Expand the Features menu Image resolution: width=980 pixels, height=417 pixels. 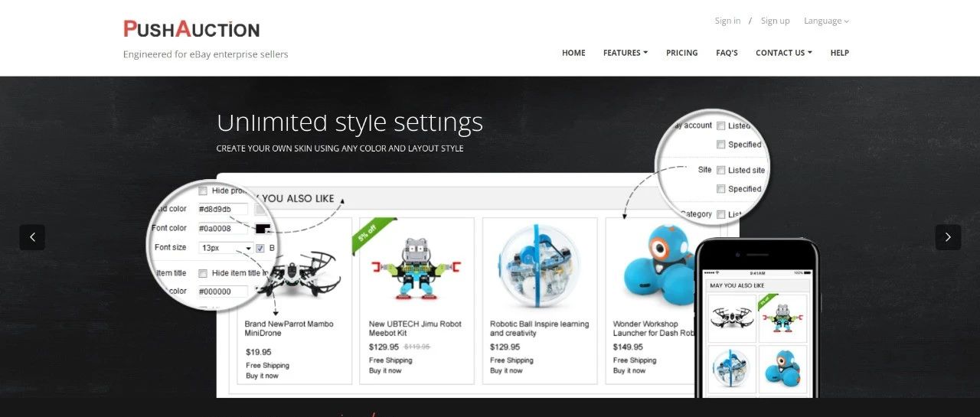(626, 53)
